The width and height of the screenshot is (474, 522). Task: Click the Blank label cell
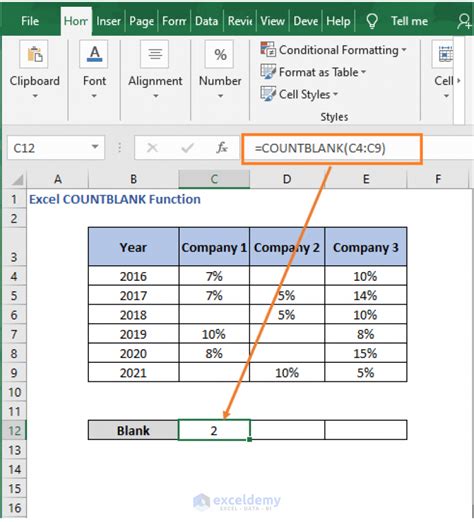click(x=133, y=430)
